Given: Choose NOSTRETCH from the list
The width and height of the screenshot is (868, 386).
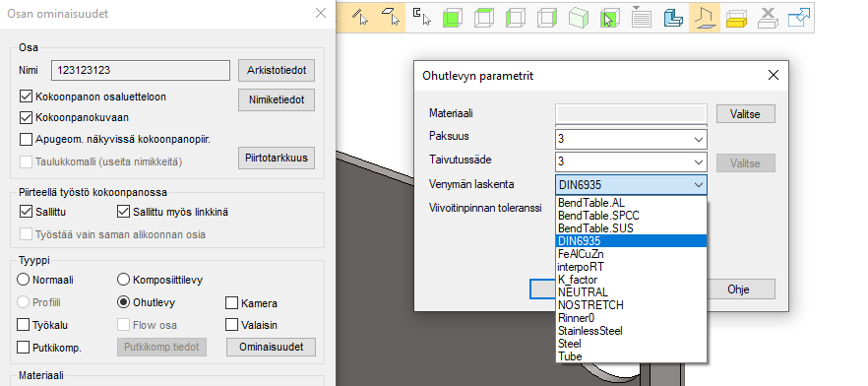Looking at the screenshot, I should click(631, 305).
